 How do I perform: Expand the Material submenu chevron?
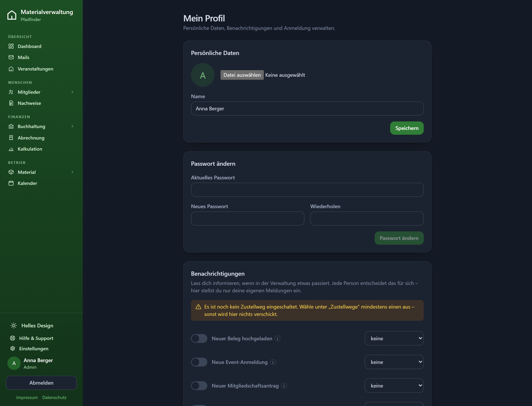click(72, 172)
